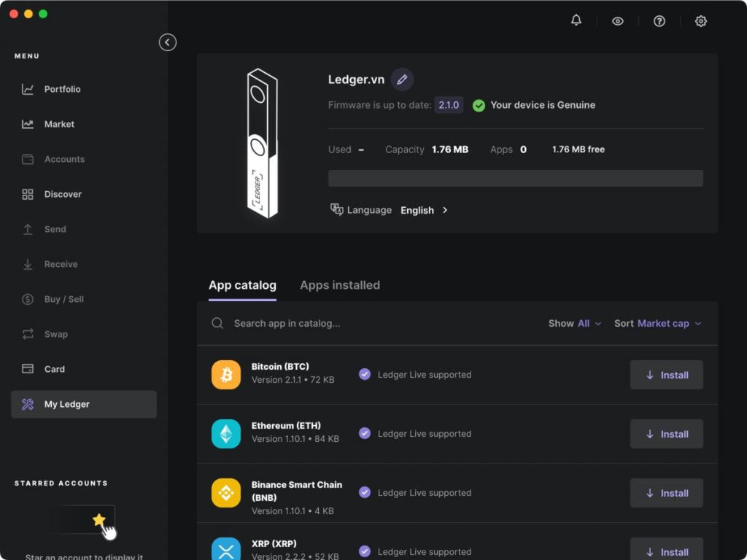The image size is (747, 560).
Task: Click the green genuine device checkmark
Action: 479,105
